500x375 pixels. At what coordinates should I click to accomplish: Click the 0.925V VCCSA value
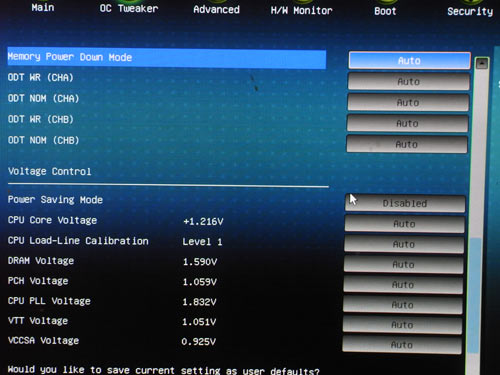tap(198, 341)
